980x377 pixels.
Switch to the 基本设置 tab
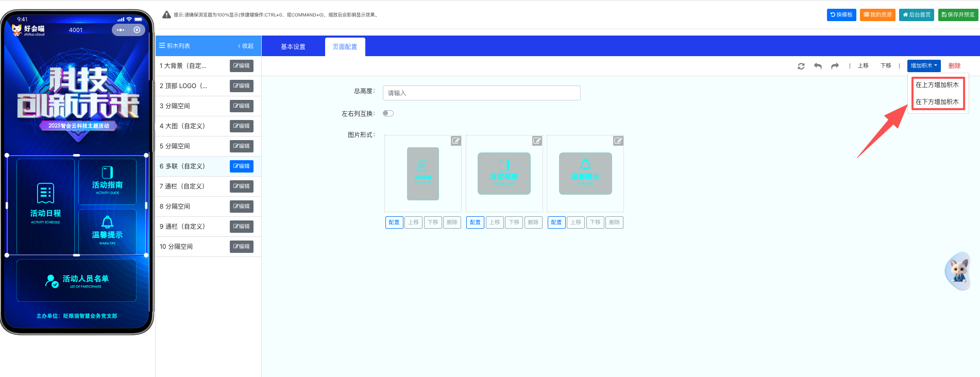tap(293, 46)
